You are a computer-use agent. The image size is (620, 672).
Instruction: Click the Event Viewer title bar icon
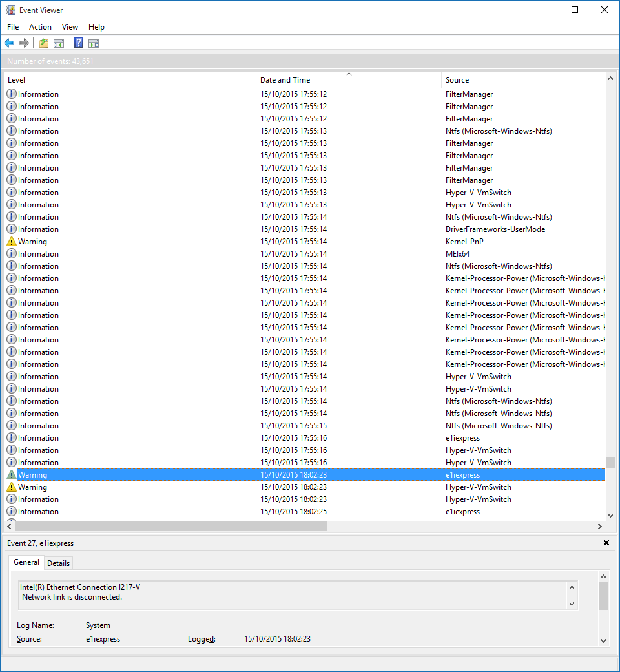[11, 10]
